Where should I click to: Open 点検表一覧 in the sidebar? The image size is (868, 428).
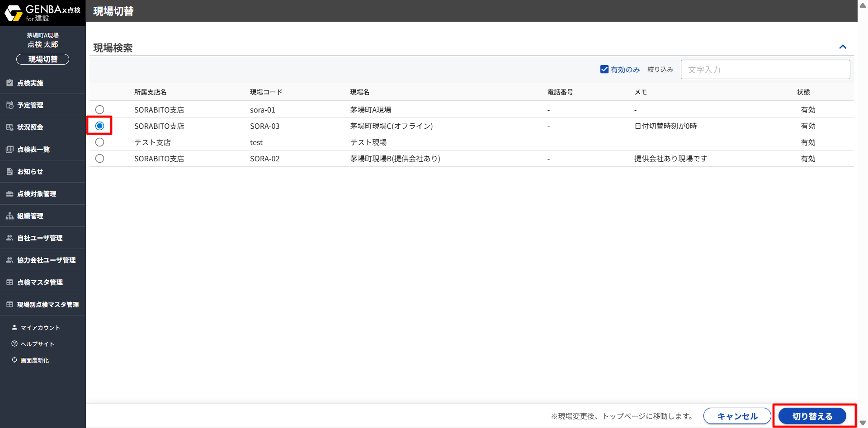pyautogui.click(x=33, y=149)
